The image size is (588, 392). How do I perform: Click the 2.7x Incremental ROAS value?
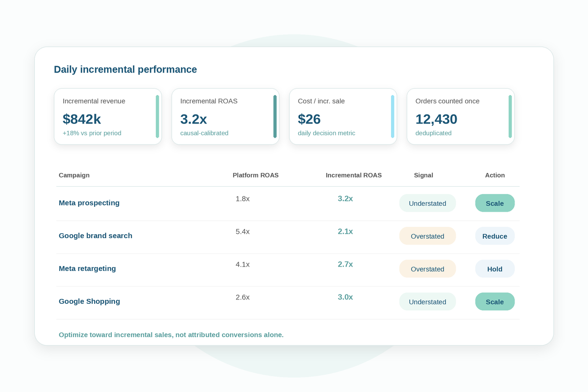[345, 264]
